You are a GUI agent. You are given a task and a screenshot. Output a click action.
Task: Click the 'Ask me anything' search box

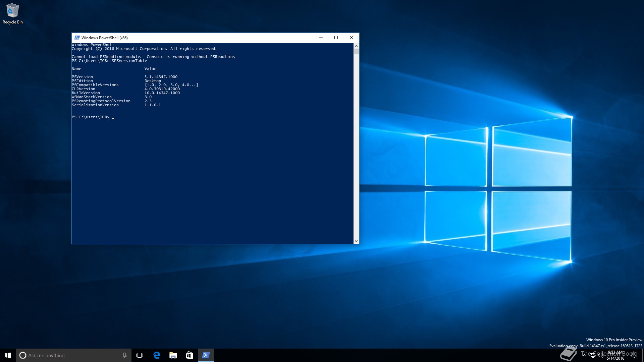73,355
